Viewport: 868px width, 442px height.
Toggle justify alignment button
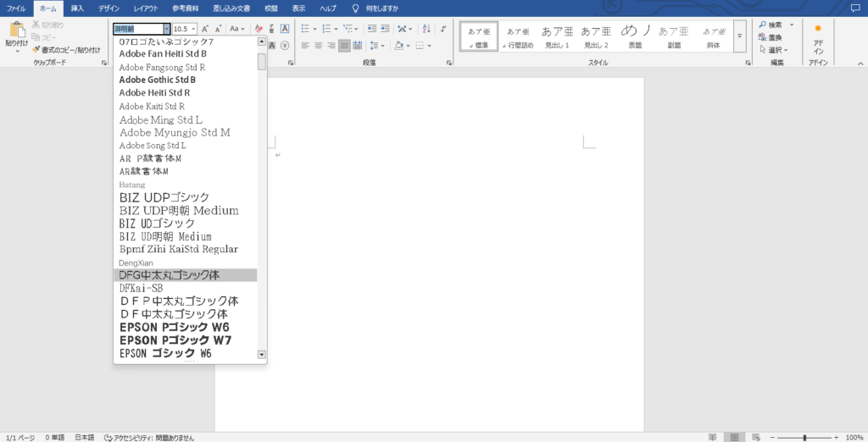[345, 45]
